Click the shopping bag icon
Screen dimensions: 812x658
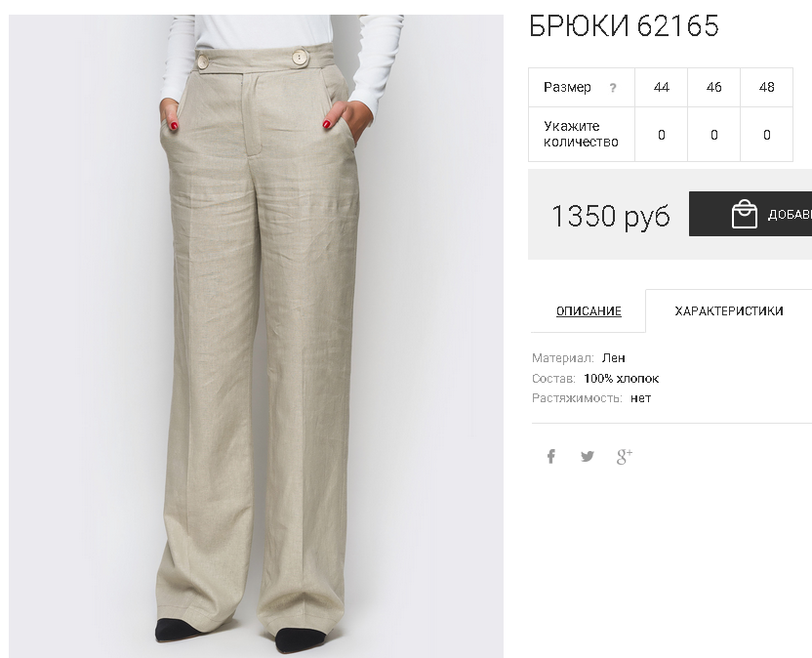pos(744,214)
